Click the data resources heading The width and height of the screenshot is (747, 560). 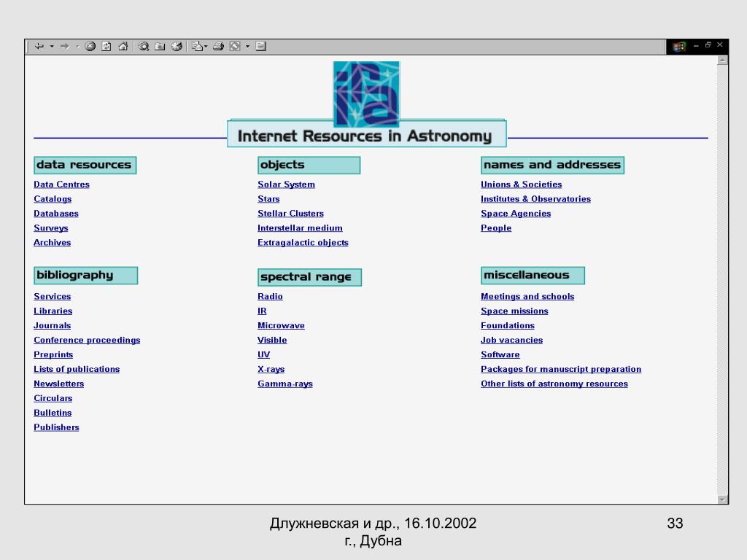pos(85,166)
